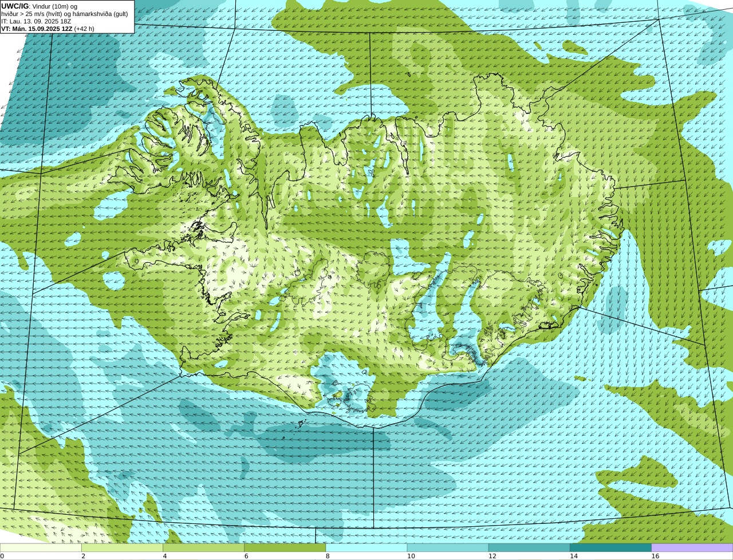The width and height of the screenshot is (733, 560).
Task: Click the '10' label under the legend
Action: (x=411, y=556)
